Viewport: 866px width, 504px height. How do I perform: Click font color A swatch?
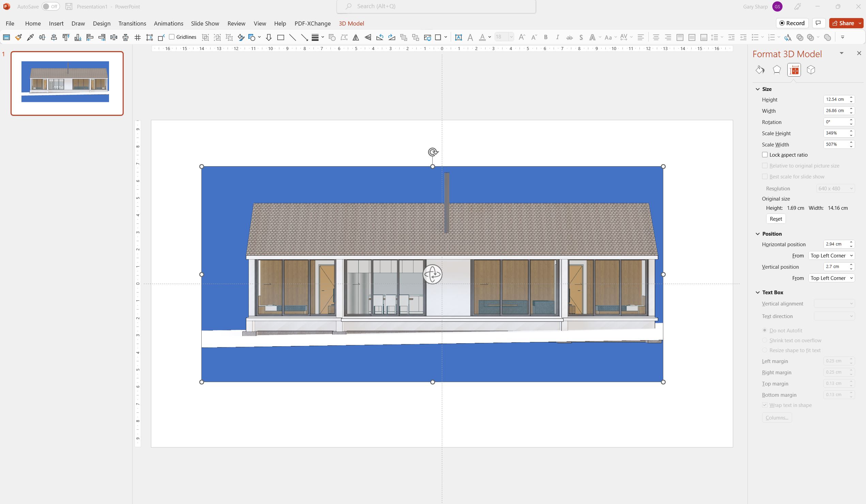[482, 37]
